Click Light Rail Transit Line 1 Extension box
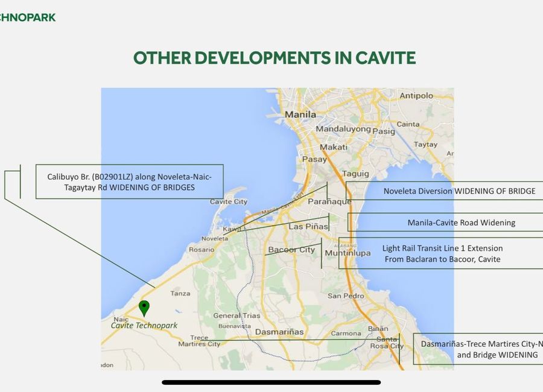This screenshot has height=392, width=543. click(441, 253)
